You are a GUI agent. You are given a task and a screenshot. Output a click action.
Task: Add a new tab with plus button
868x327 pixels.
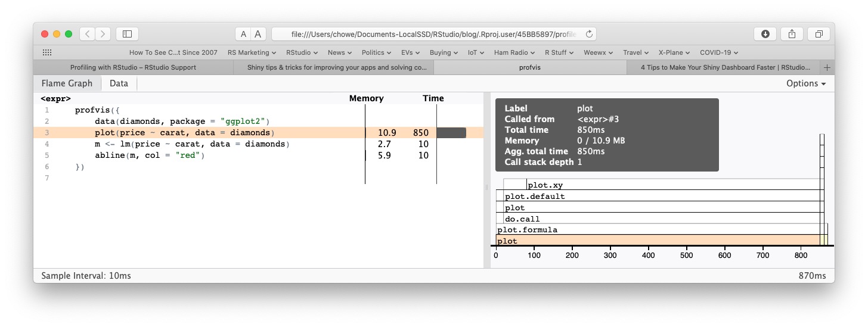(x=827, y=67)
